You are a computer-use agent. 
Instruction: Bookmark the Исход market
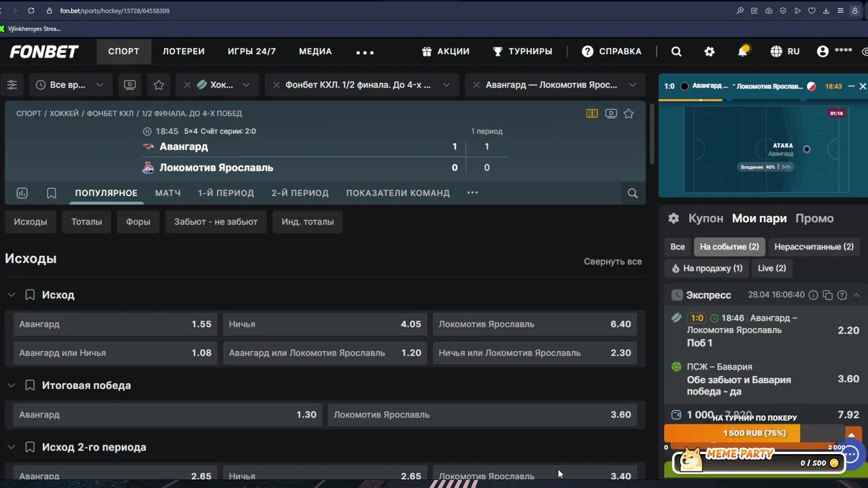click(x=30, y=295)
